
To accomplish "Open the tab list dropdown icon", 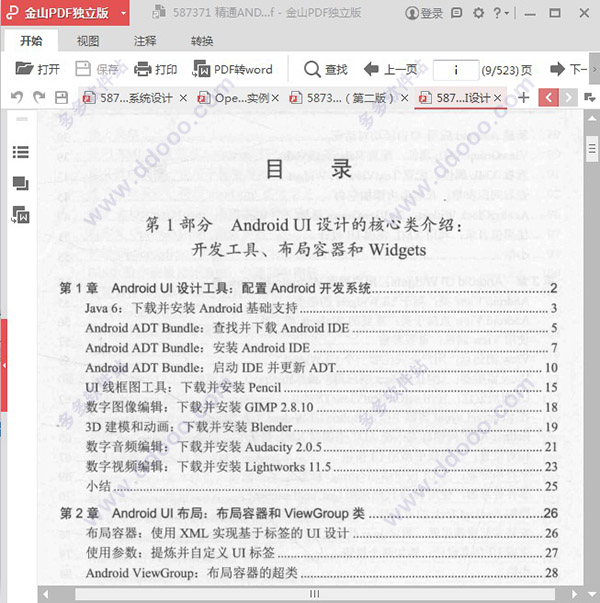I will (589, 98).
